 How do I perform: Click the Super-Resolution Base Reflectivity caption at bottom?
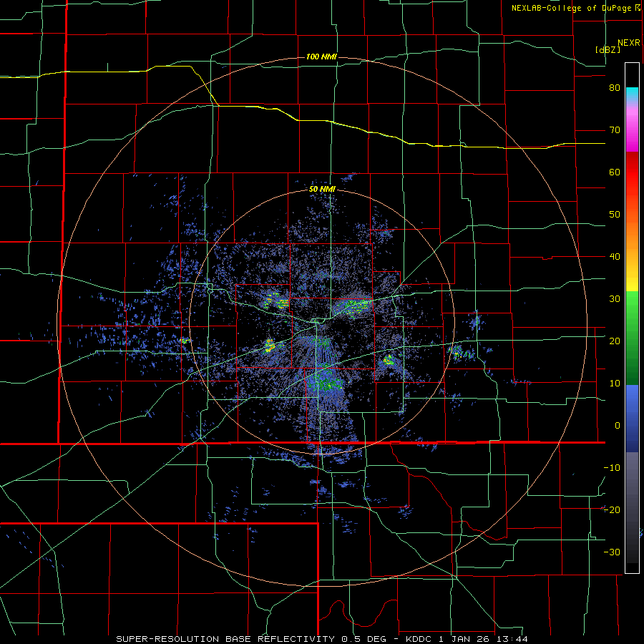322,639
